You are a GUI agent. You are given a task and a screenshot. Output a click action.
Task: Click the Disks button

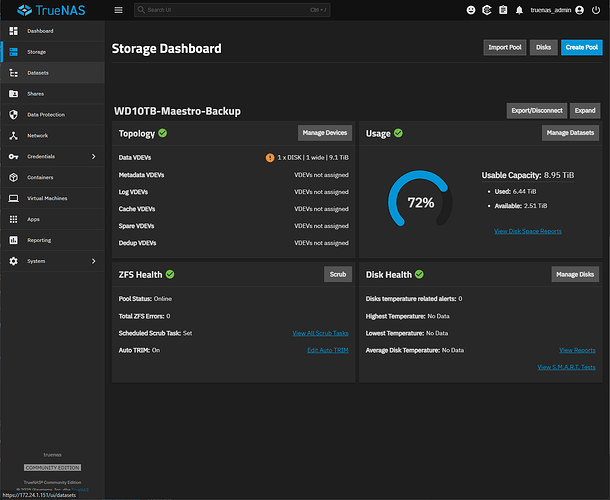click(x=543, y=47)
